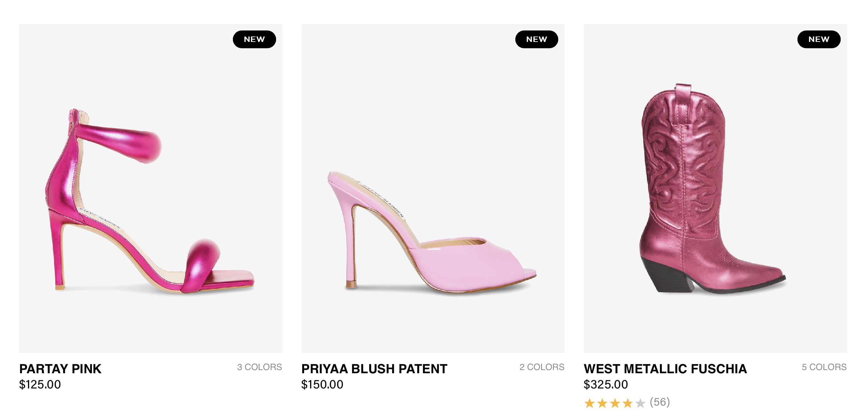This screenshot has width=868, height=418.
Task: Click the NEW badge on West Metallic Fuschia
Action: tap(818, 39)
